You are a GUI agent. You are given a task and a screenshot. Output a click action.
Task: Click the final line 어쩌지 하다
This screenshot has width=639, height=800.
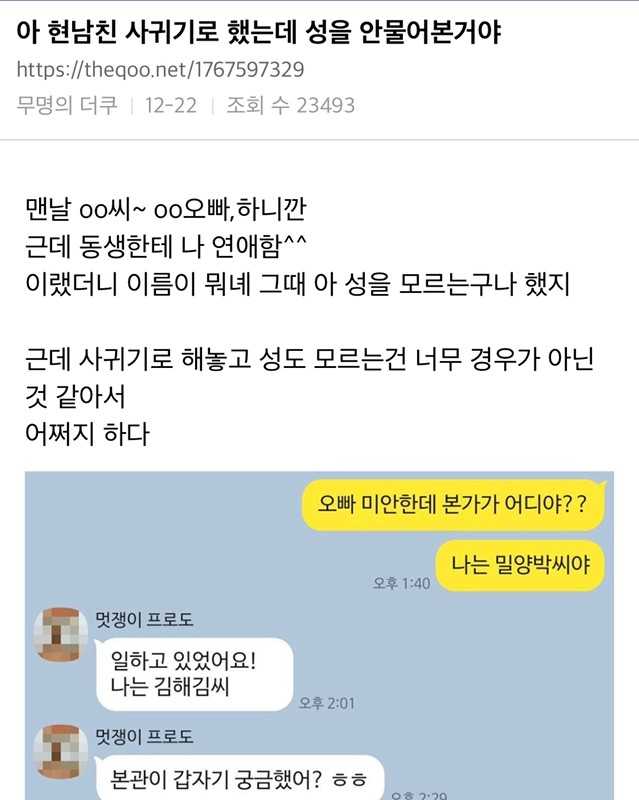(87, 434)
